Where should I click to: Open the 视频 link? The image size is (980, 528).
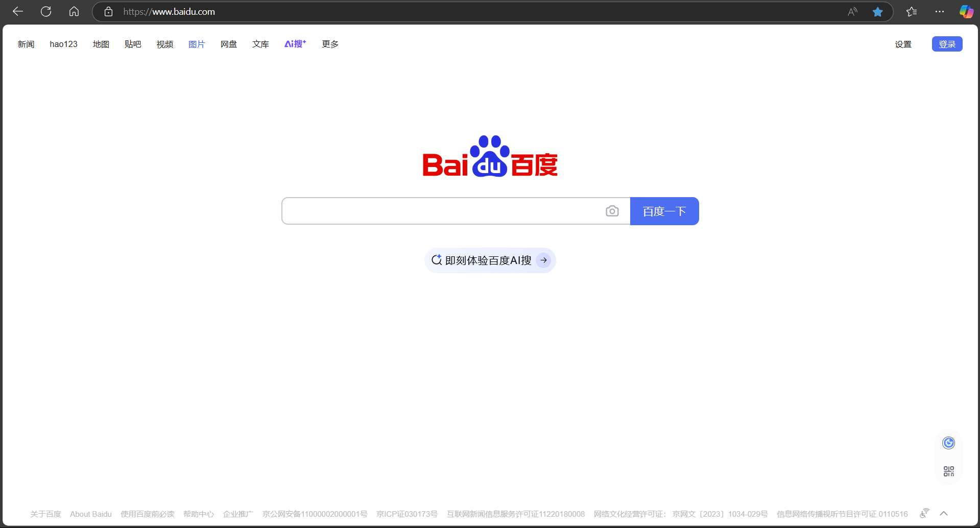coord(165,44)
